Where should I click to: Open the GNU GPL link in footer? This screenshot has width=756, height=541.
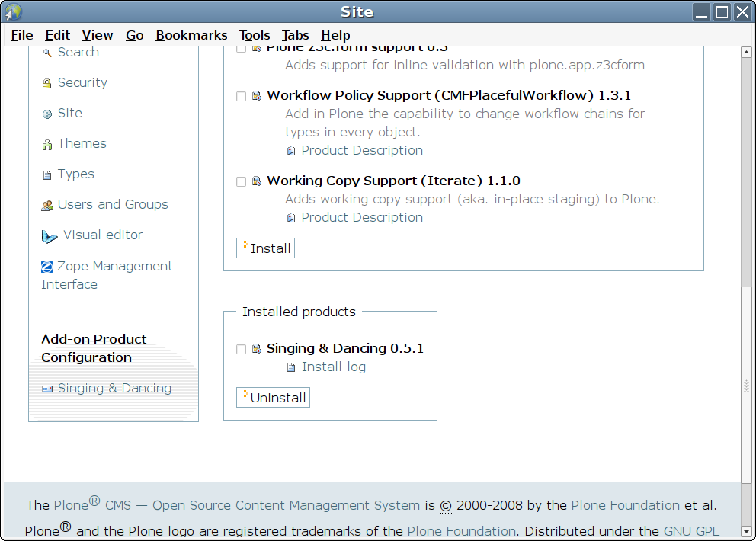coord(691,531)
